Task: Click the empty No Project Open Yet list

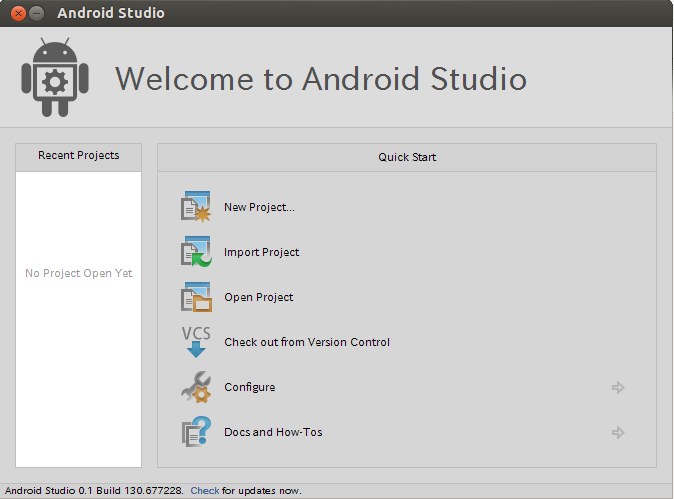Action: pos(79,319)
